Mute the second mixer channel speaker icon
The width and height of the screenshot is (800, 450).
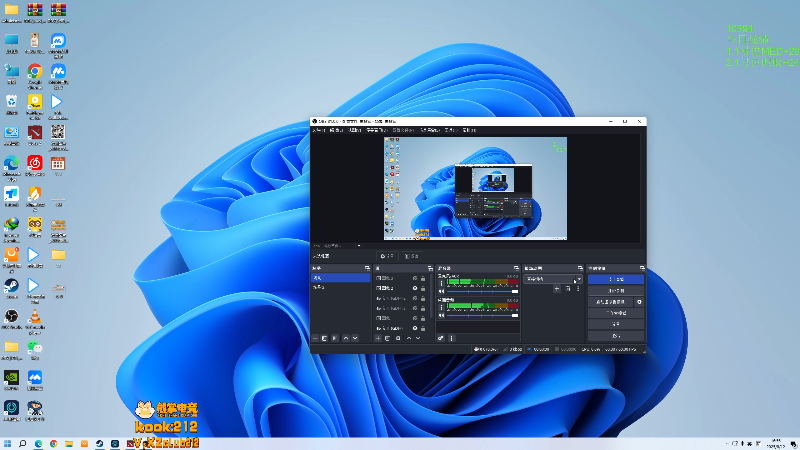442,315
